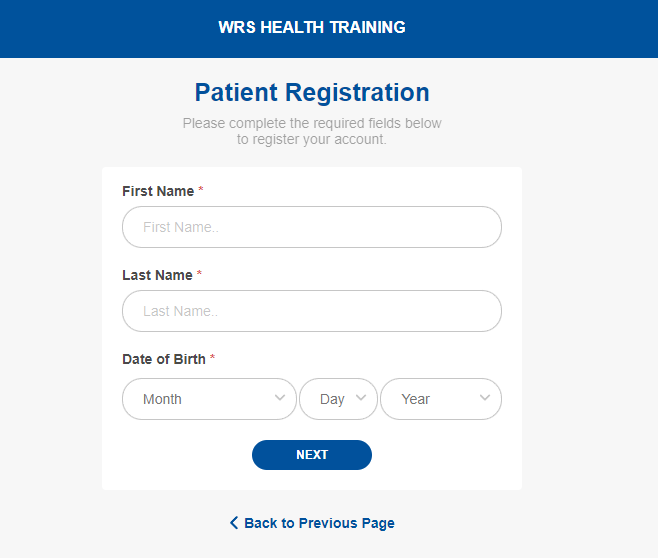Image resolution: width=658 pixels, height=558 pixels.
Task: Click the red asterisk beside First Name
Action: 201,190
